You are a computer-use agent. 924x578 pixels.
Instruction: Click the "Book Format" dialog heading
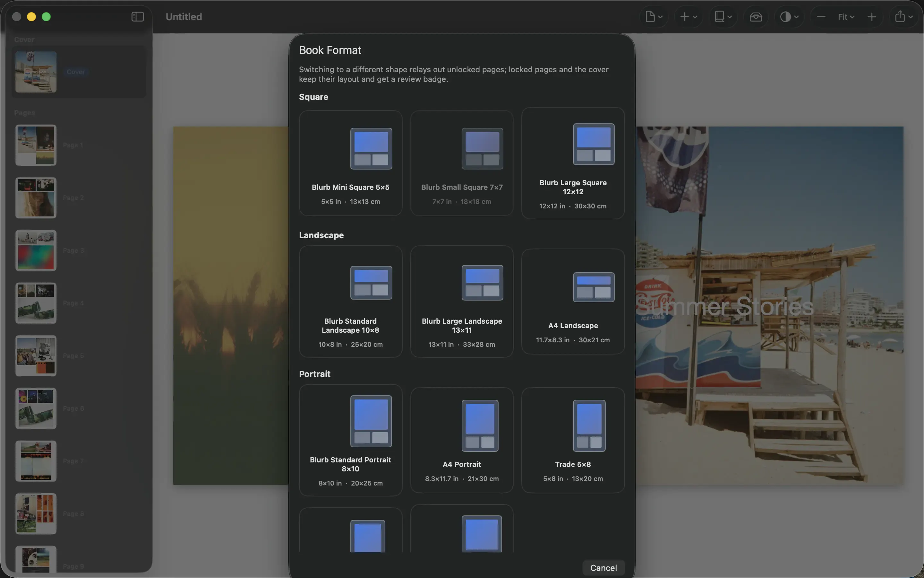[330, 50]
